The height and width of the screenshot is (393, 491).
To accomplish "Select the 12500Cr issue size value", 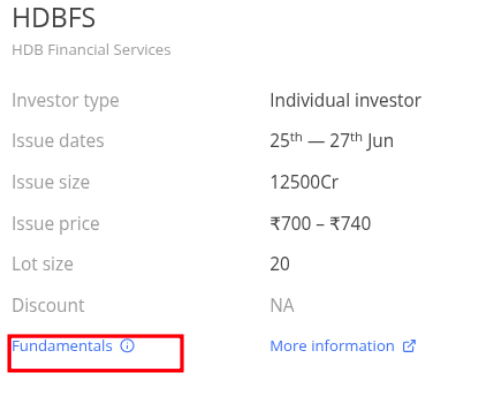I will (x=304, y=182).
